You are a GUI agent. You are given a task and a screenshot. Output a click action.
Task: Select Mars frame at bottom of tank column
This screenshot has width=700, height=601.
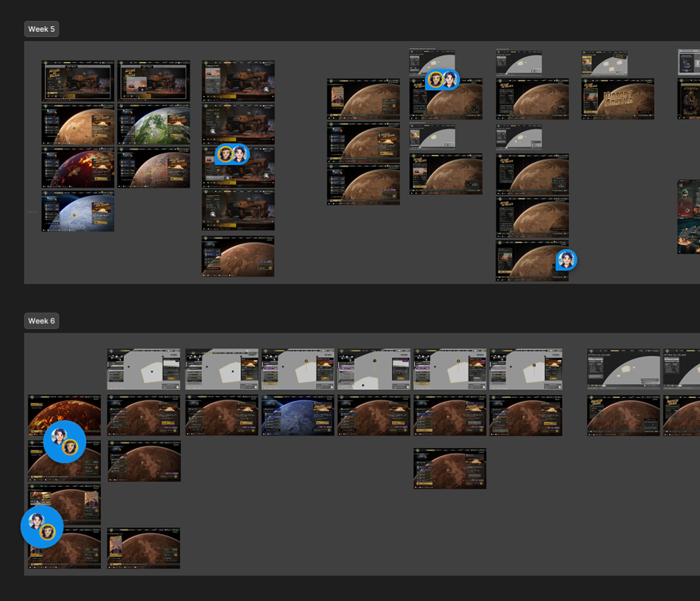(238, 257)
